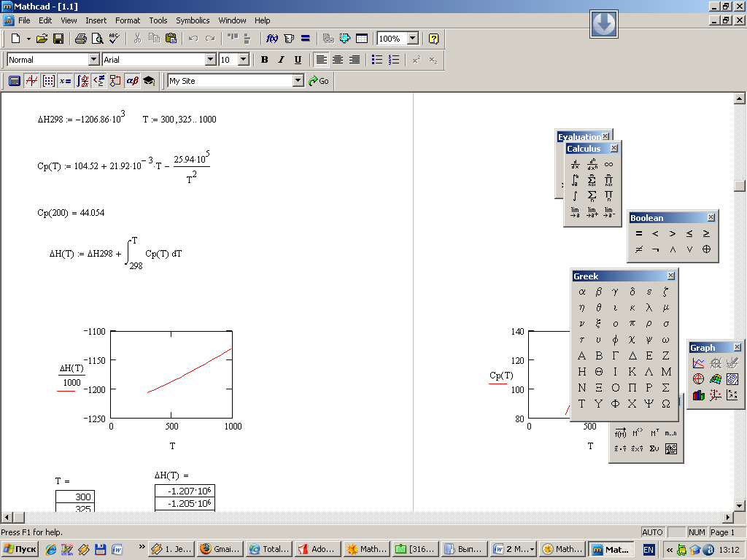The image size is (747, 560).
Task: Click the horizontal scrollbar left arrow
Action: (7, 517)
